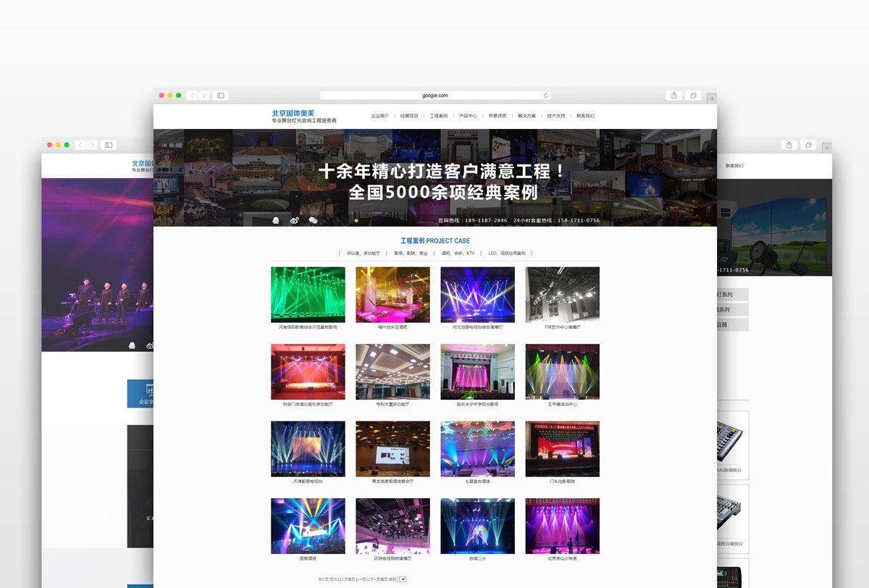
Task: Toggle the sidebar in the front browser window
Action: click(221, 96)
